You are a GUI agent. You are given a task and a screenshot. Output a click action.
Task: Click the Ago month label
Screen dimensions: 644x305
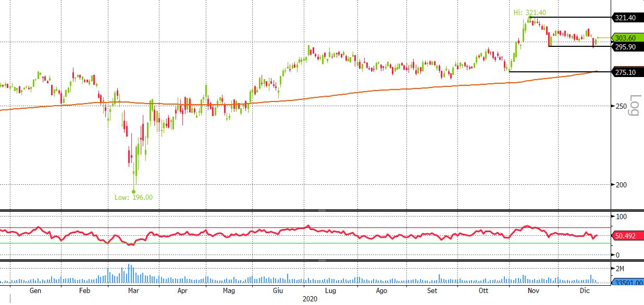(x=381, y=291)
